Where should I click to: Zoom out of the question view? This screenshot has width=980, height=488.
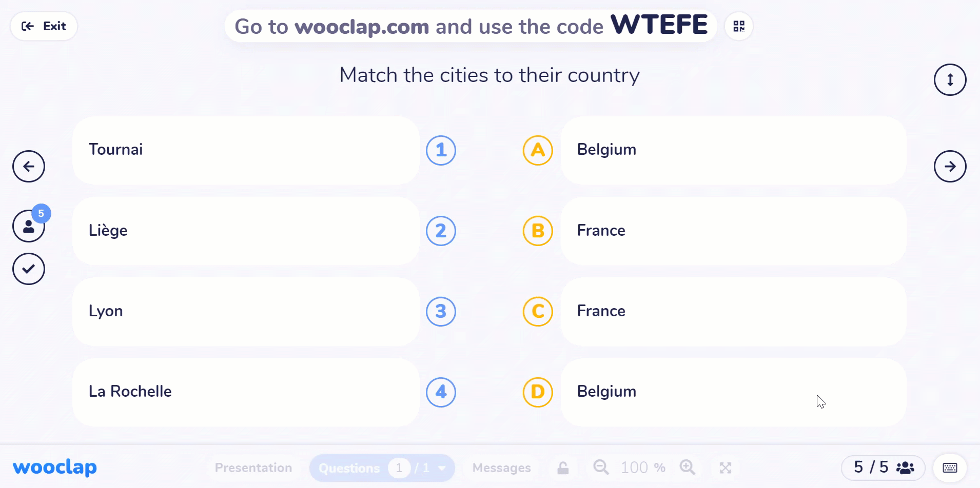[600, 467]
